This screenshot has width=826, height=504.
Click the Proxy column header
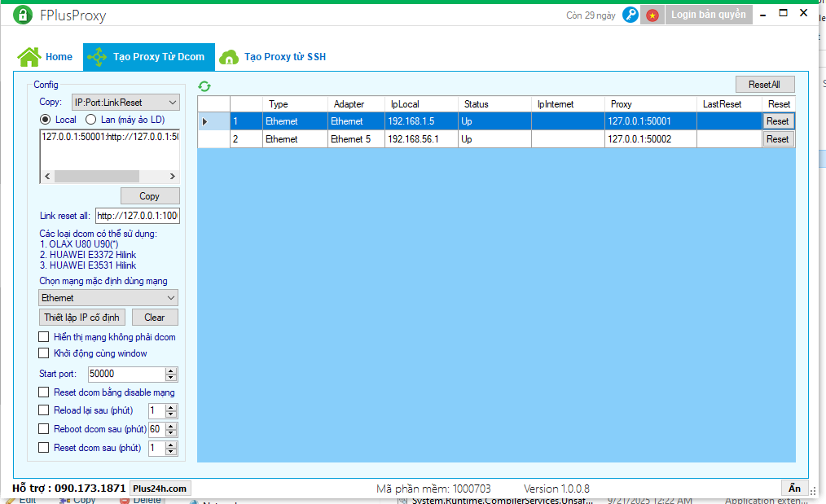[x=651, y=104]
